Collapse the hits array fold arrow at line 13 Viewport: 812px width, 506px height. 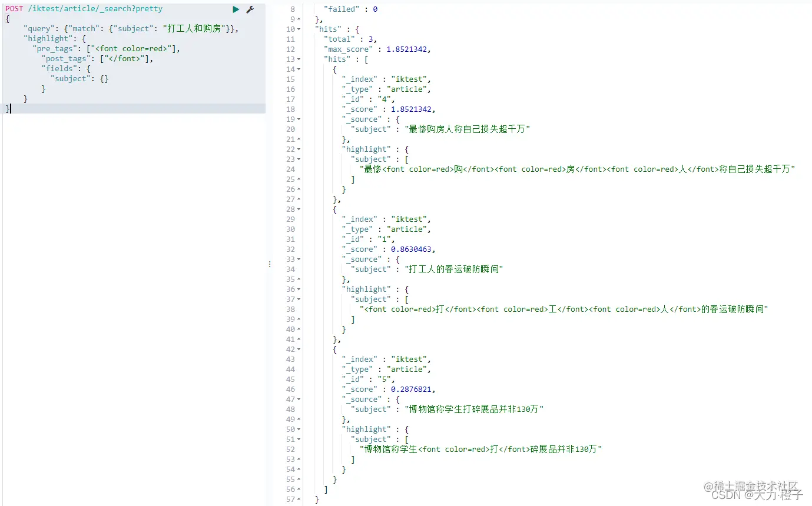click(299, 59)
